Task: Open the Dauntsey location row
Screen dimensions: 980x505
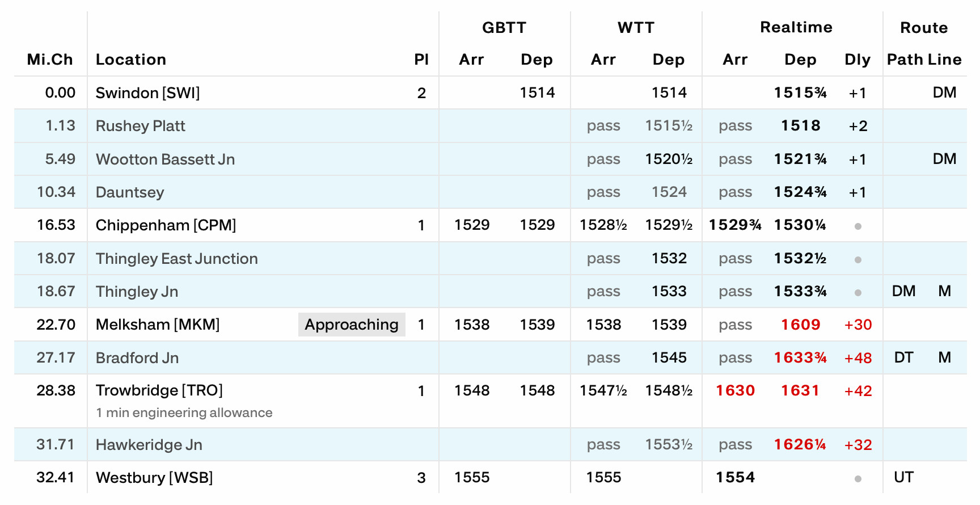Action: pos(130,192)
